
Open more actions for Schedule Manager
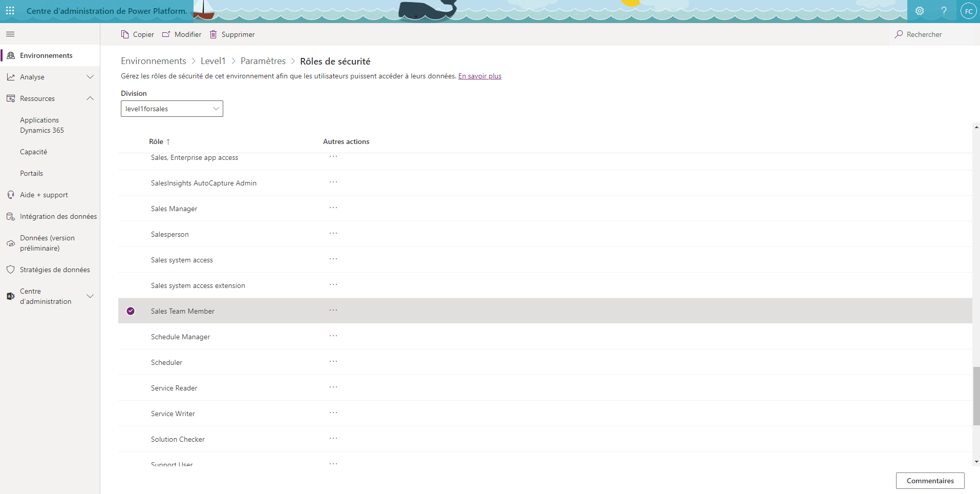[x=333, y=336]
